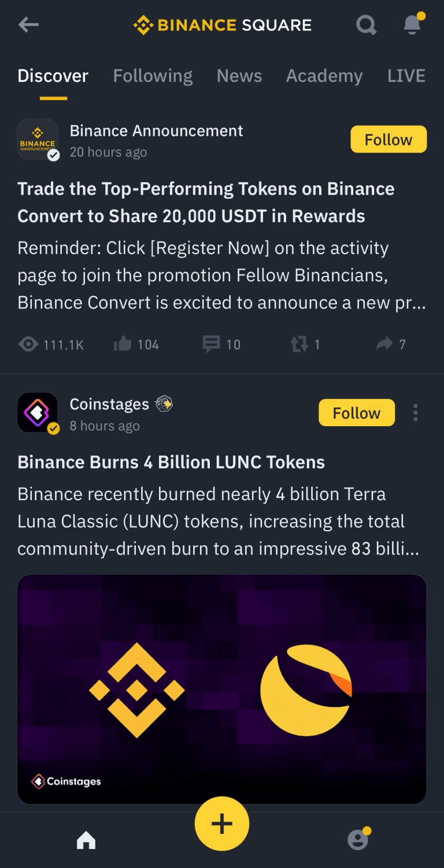Open the Academy tab
This screenshot has width=444, height=868.
(324, 76)
